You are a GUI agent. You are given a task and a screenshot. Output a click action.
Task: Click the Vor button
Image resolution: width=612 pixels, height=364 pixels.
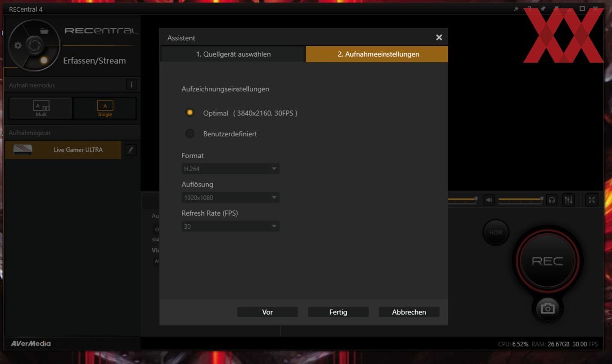coord(267,312)
